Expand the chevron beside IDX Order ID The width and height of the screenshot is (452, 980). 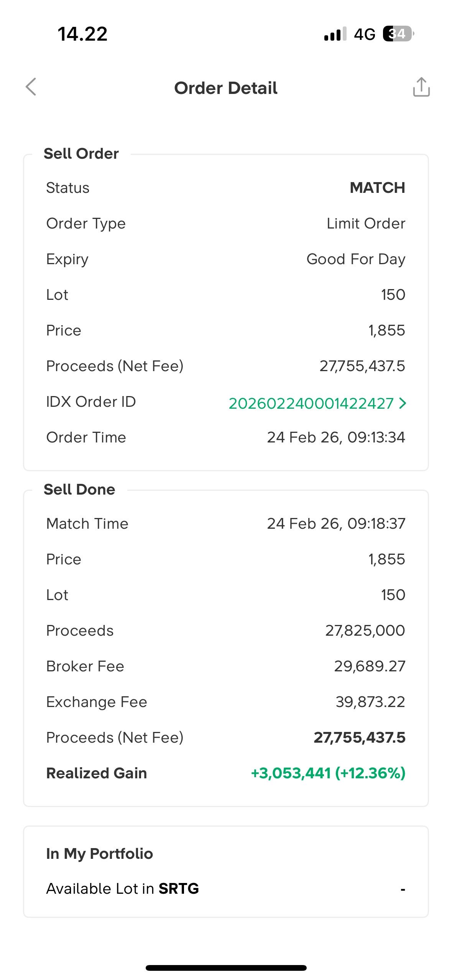click(402, 403)
